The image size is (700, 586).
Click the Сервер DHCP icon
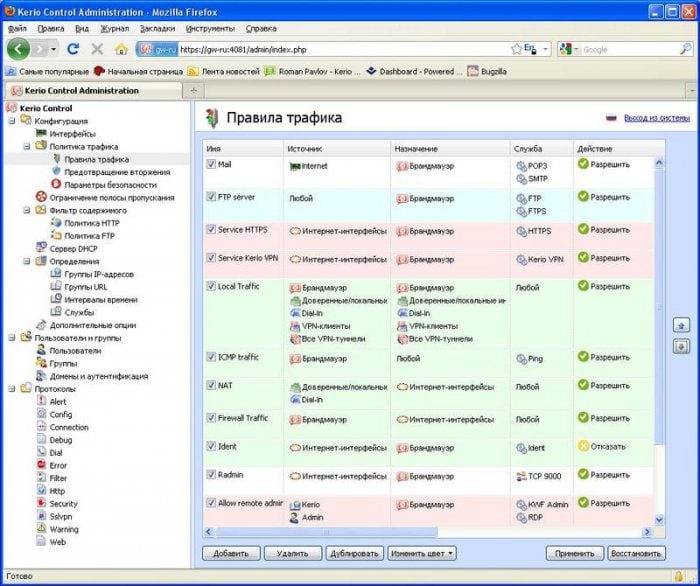click(41, 248)
